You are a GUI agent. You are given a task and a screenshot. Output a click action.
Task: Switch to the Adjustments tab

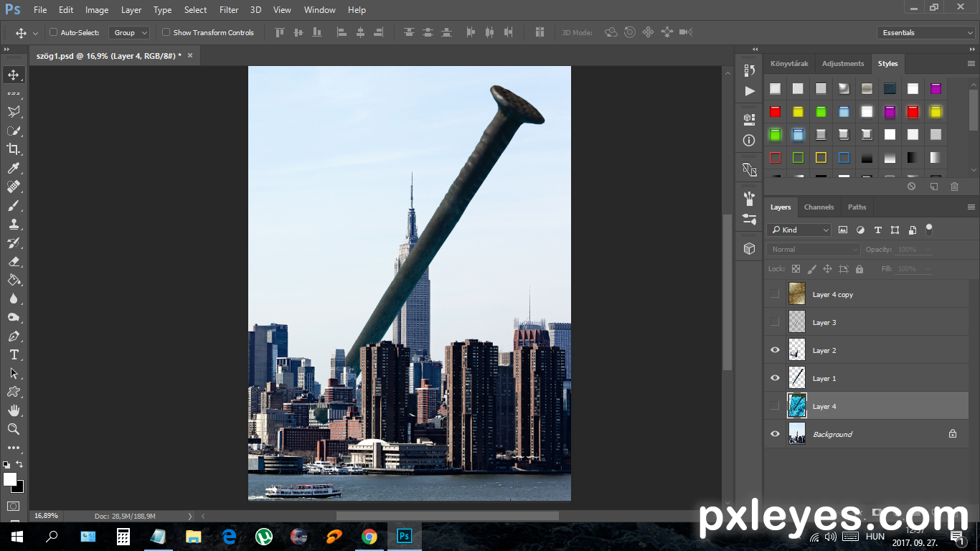[843, 63]
